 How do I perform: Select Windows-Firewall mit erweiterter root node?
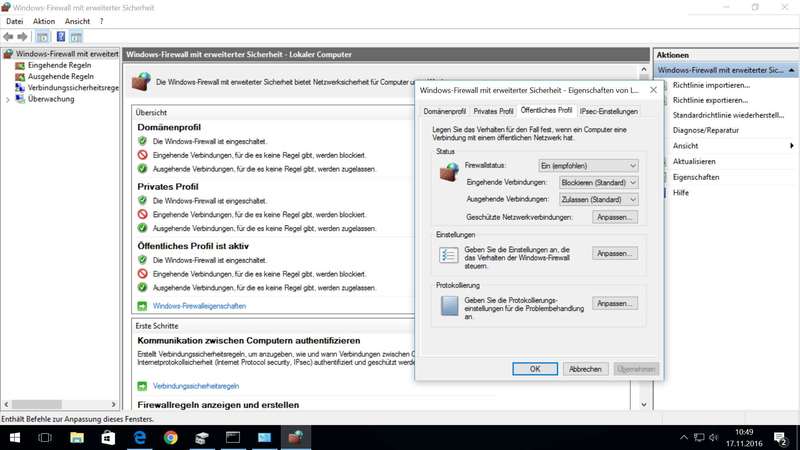pos(67,54)
